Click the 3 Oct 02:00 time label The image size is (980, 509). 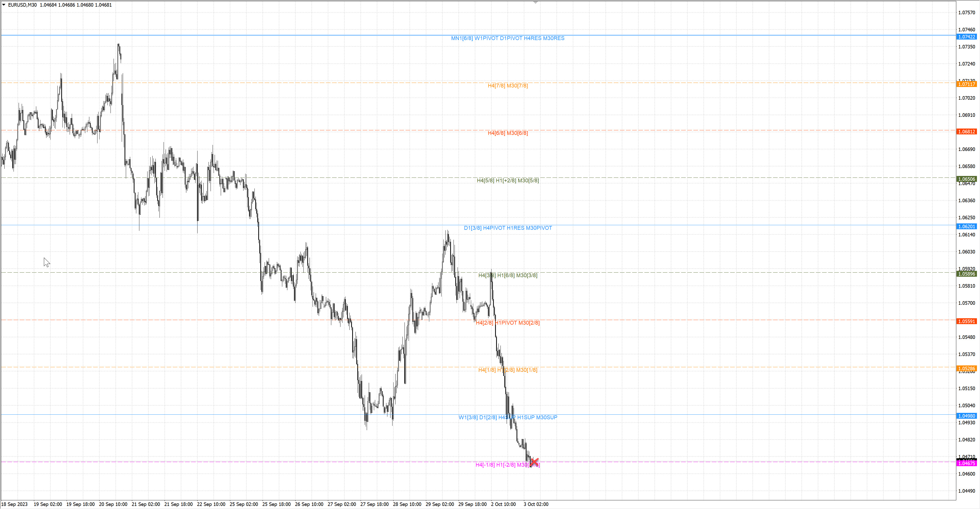[x=536, y=504]
